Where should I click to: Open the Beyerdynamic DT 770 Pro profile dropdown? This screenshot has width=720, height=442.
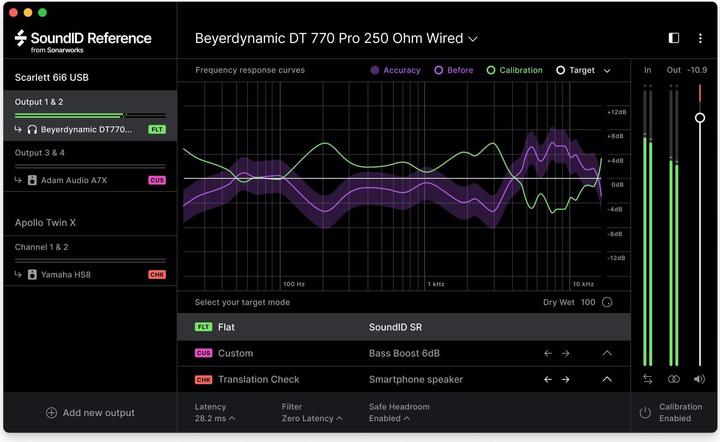tap(336, 39)
